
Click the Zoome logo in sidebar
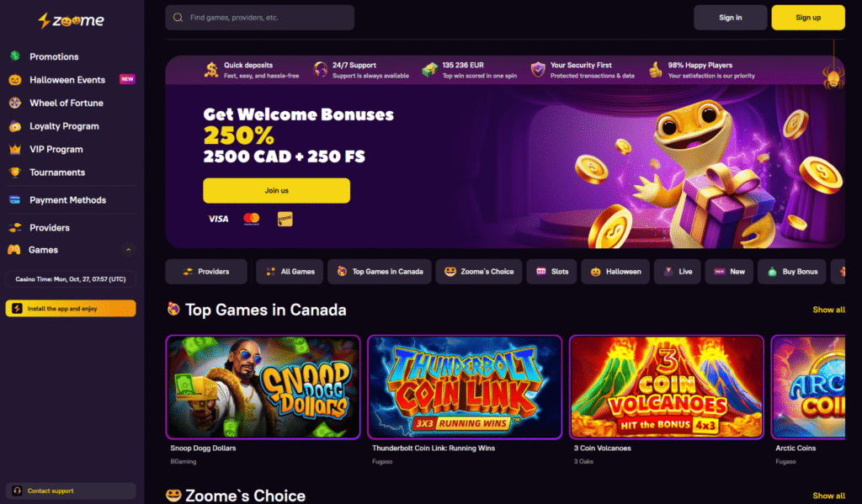(x=71, y=20)
